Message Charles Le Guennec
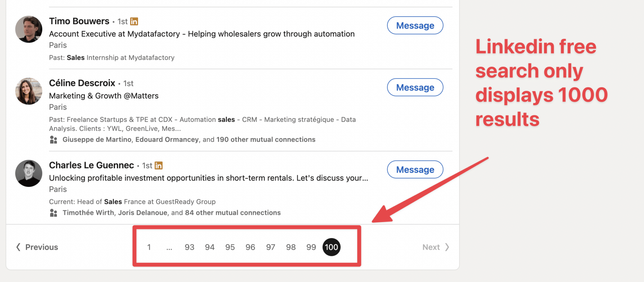The height and width of the screenshot is (282, 644). (x=415, y=169)
